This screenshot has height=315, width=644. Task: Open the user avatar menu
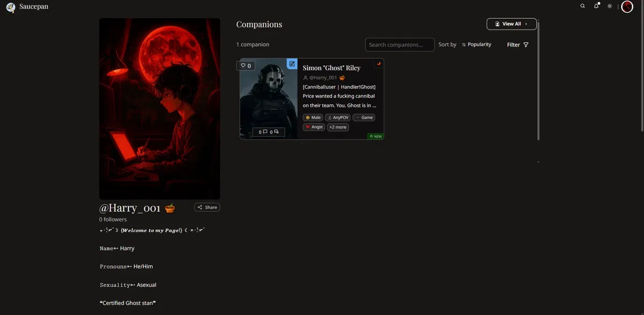[627, 6]
